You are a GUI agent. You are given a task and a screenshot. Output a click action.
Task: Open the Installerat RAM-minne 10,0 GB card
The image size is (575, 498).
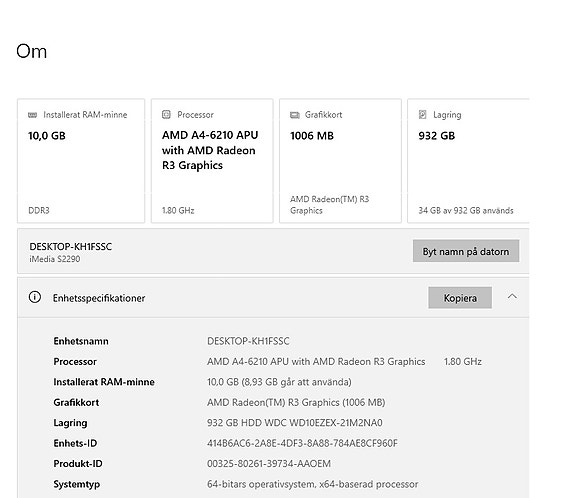(81, 161)
